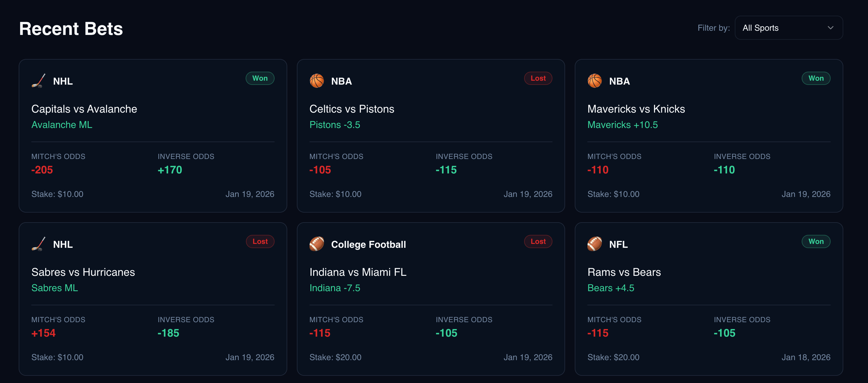This screenshot has width=868, height=383.
Task: Select the Bears +4.5 pick text
Action: pos(611,288)
